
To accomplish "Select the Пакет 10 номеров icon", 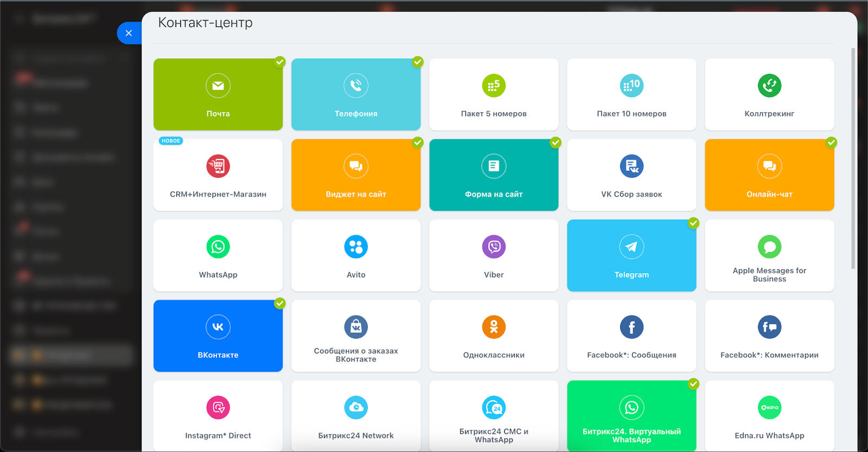I will pos(631,86).
